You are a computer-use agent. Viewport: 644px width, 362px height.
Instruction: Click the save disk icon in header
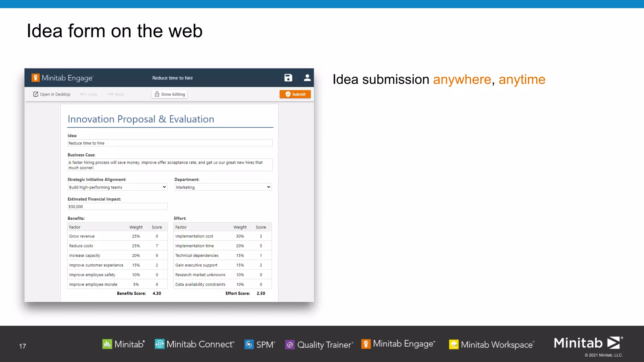tap(288, 78)
